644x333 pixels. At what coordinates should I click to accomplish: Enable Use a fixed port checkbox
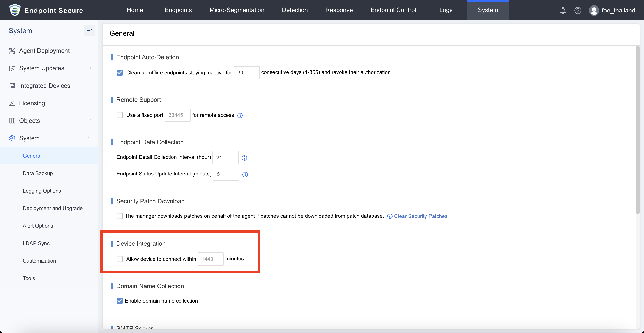click(120, 115)
